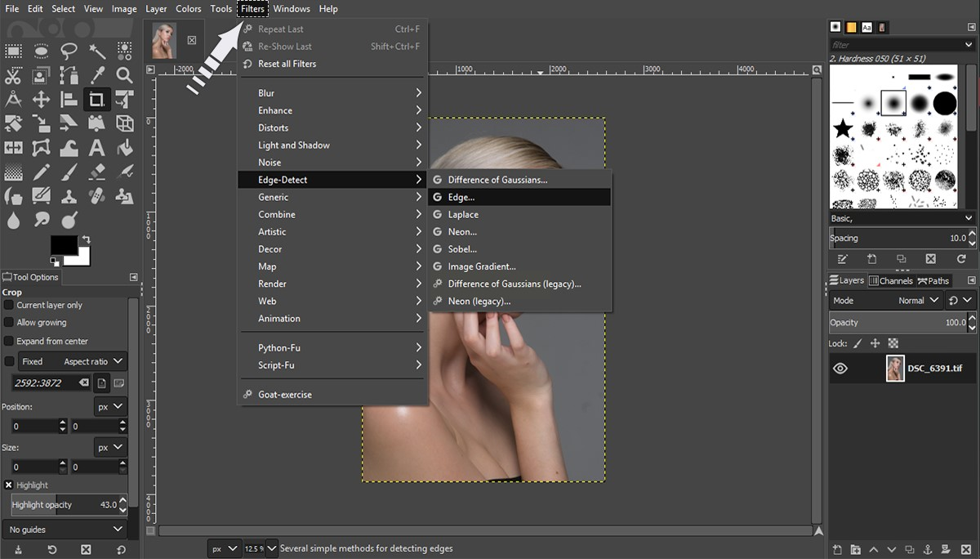Select the Color Picker eyedropper tool
The height and width of the screenshot is (559, 980).
(96, 75)
